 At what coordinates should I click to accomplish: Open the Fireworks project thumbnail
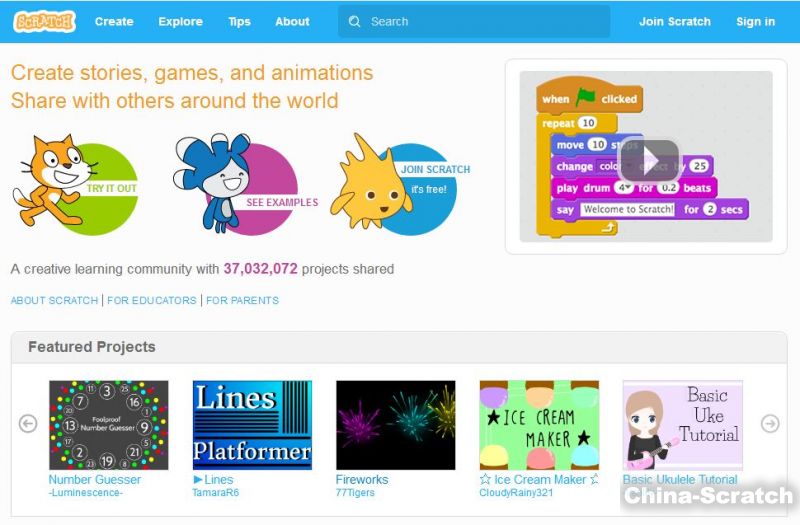395,425
